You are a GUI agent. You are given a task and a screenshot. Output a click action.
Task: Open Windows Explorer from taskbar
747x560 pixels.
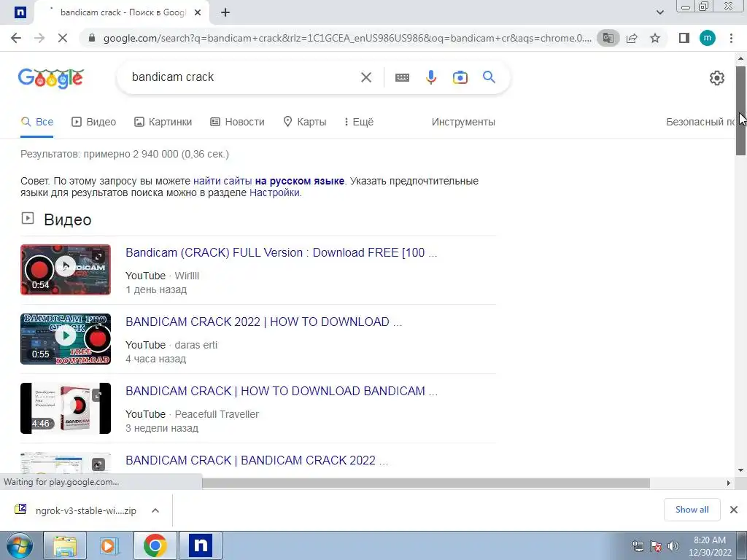point(65,545)
